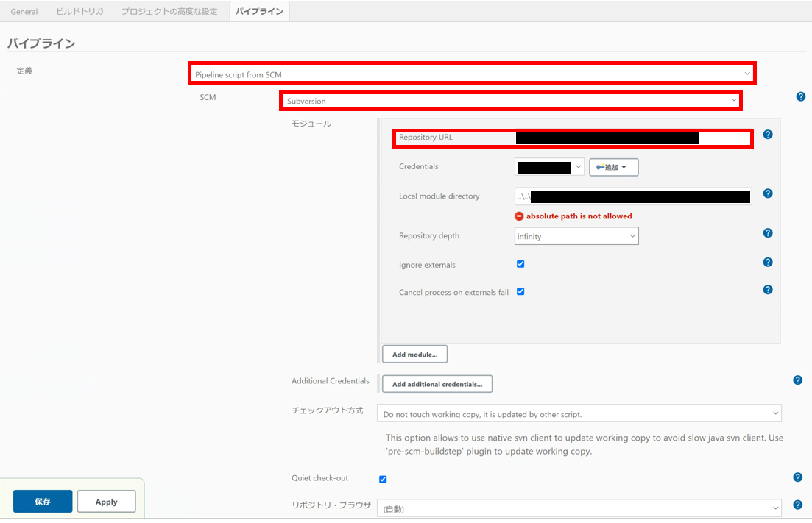This screenshot has height=523, width=812.
Task: Change the Repository depth from infinity
Action: click(x=576, y=235)
